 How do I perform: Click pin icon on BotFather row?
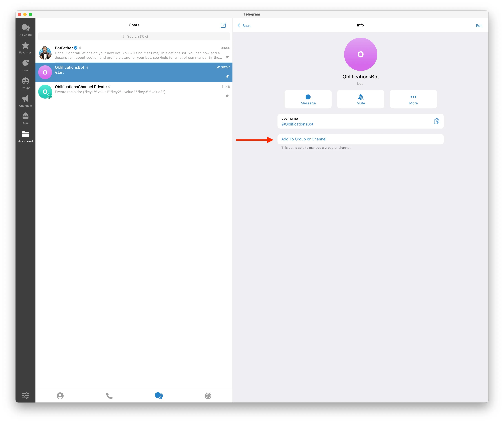tap(227, 57)
